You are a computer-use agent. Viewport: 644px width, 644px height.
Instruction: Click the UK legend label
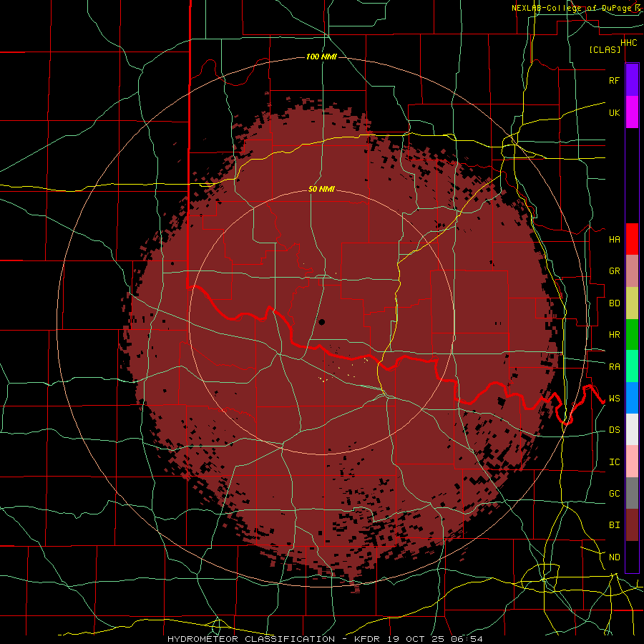[614, 112]
